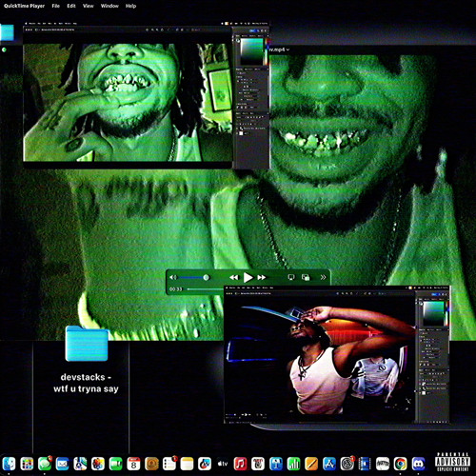Open App Store from the Dock

point(329,464)
